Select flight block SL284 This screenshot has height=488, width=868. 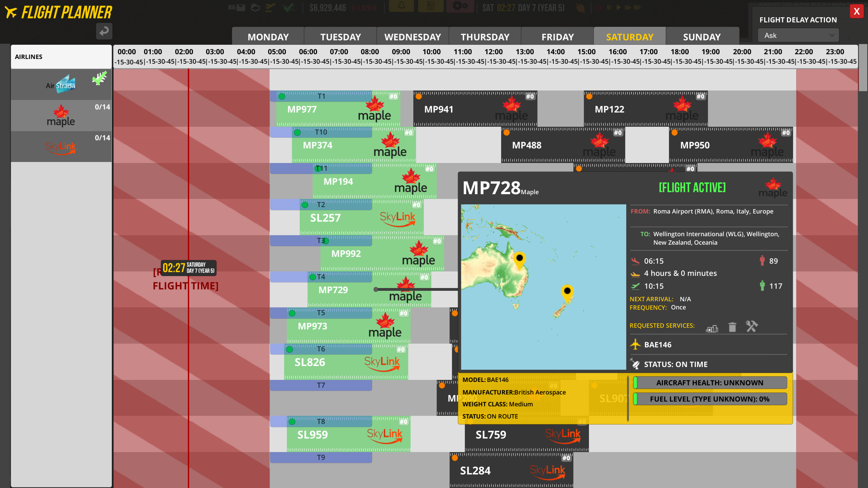click(x=511, y=471)
